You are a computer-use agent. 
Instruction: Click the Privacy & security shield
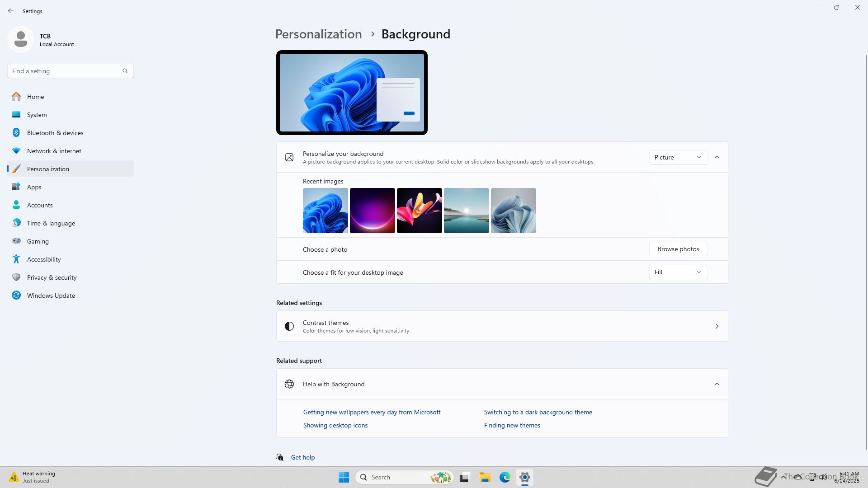pos(16,277)
